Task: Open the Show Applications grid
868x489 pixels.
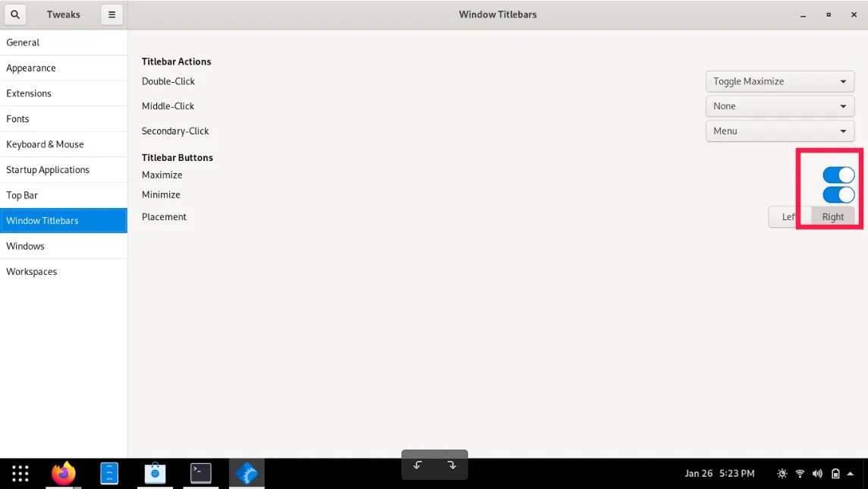Action: [20, 472]
